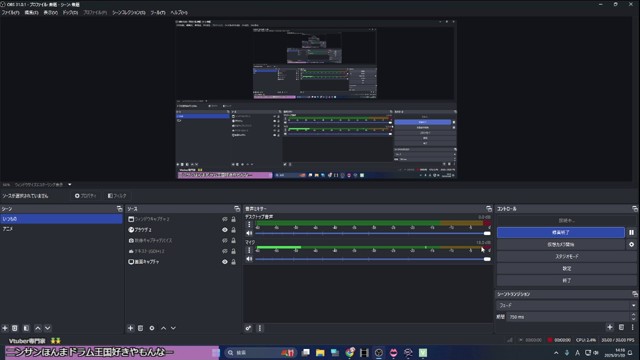
Task: Open the プロパティ button on source toolbar
Action: (x=85, y=196)
